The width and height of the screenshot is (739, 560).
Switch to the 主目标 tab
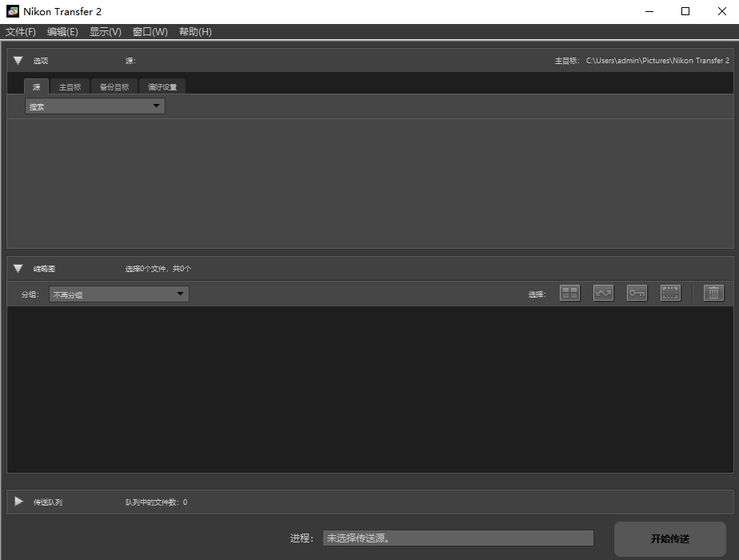(x=70, y=87)
